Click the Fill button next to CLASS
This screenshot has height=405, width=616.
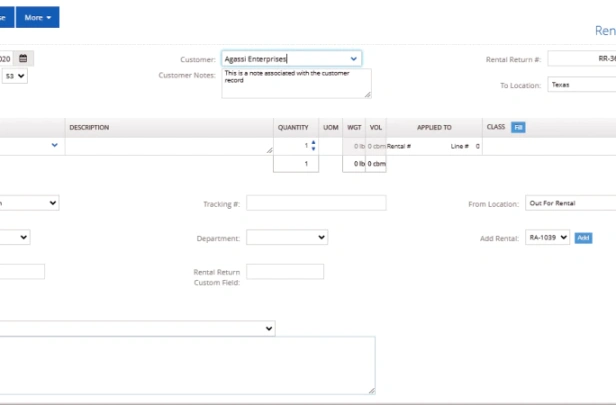pyautogui.click(x=518, y=127)
